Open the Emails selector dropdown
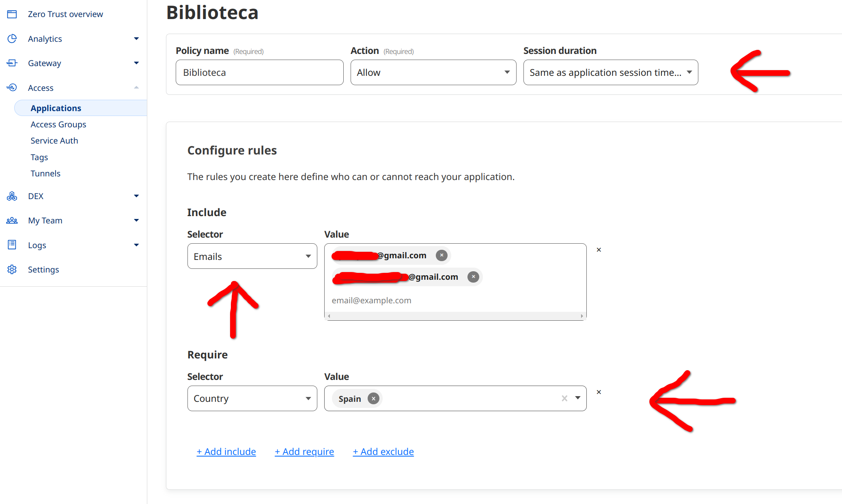 252,256
